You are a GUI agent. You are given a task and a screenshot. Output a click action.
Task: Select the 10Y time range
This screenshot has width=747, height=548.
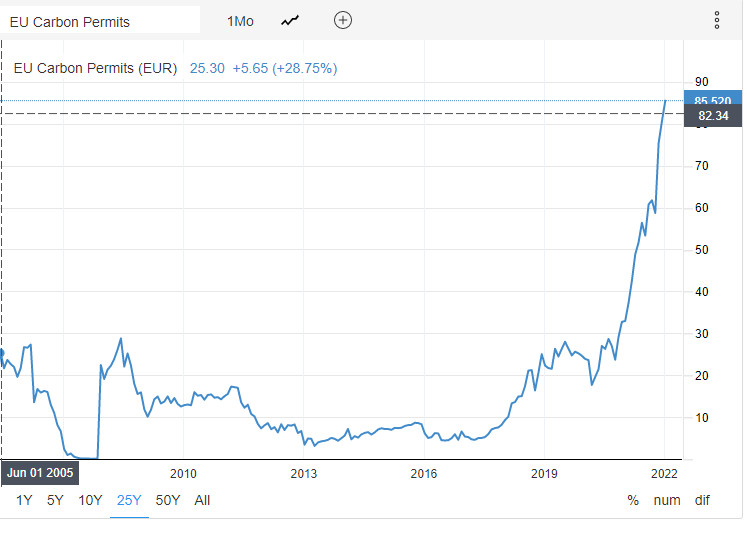[90, 500]
